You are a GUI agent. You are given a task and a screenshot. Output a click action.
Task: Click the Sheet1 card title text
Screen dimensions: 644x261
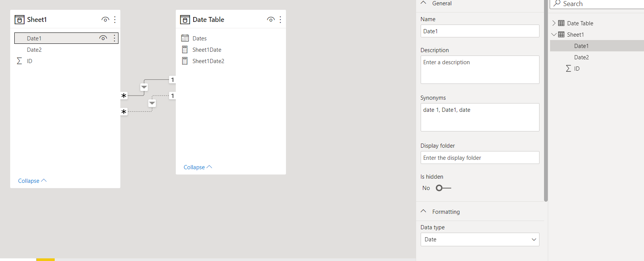tap(37, 20)
